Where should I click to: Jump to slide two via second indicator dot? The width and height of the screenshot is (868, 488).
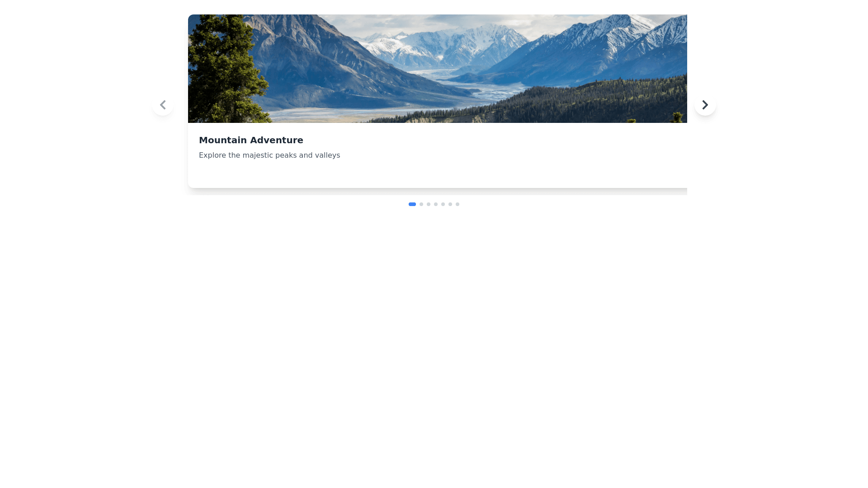click(421, 204)
